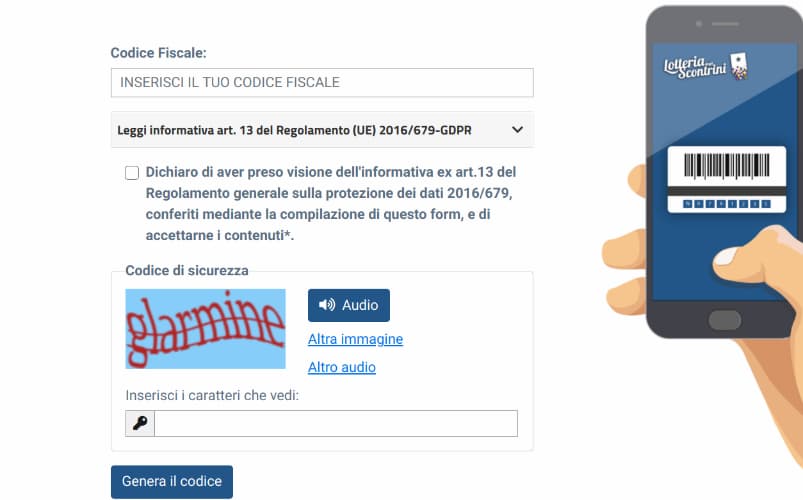Click the speaker icon on Audio button
The height and width of the screenshot is (500, 803).
[327, 305]
